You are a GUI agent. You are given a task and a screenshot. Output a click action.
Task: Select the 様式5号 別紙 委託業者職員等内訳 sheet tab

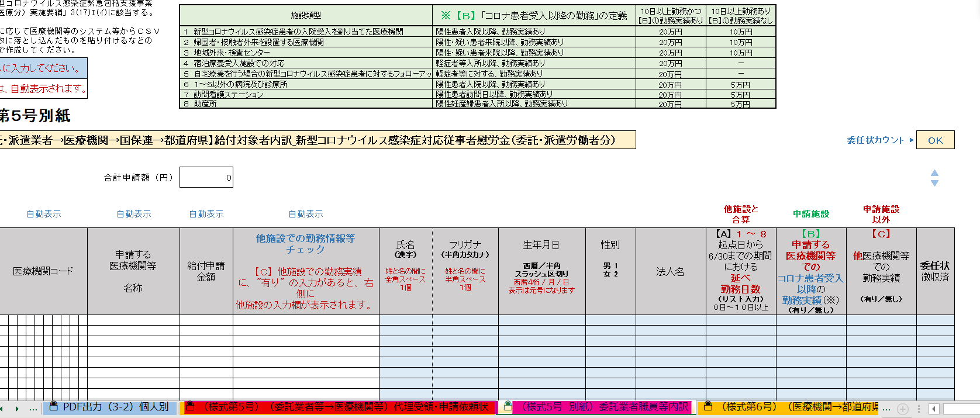pos(597,407)
